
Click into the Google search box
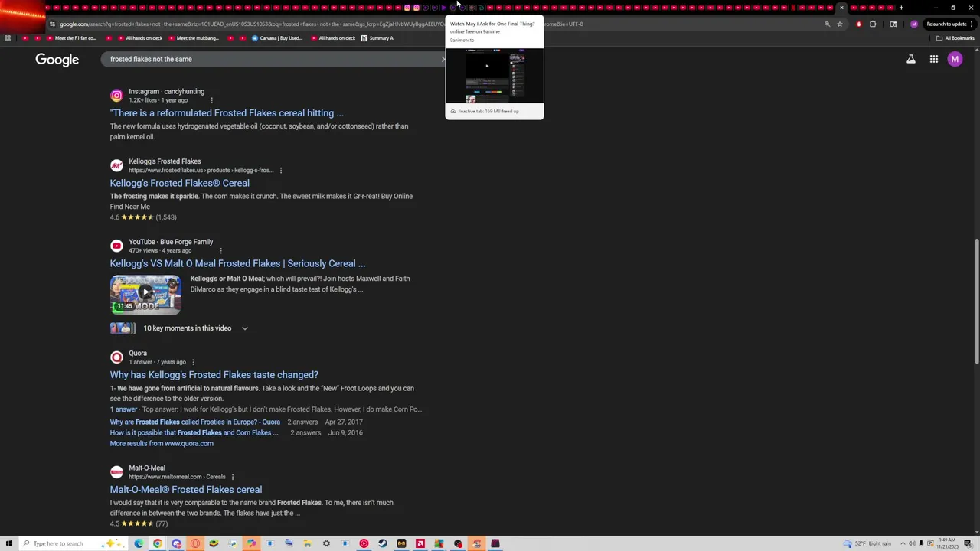click(272, 59)
